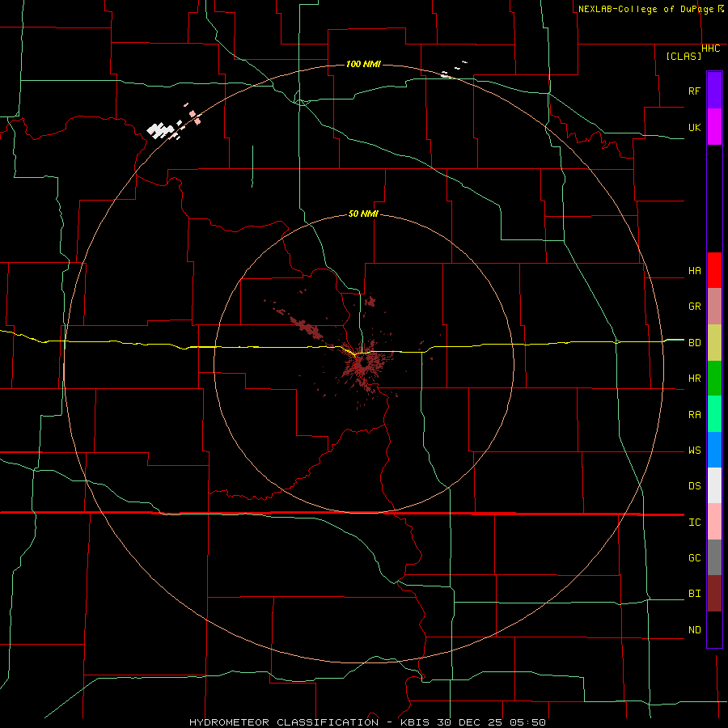Click the GC gray legend swatch
Image resolution: width=728 pixels, height=728 pixels.
coord(714,557)
